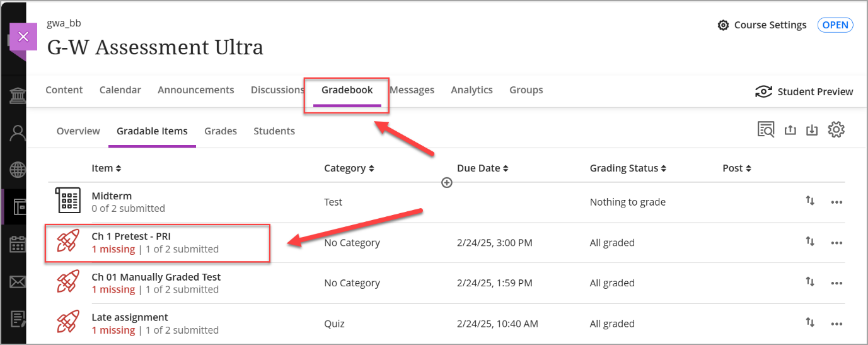Toggle the OPEN course status badge
This screenshot has width=868, height=345.
click(835, 25)
